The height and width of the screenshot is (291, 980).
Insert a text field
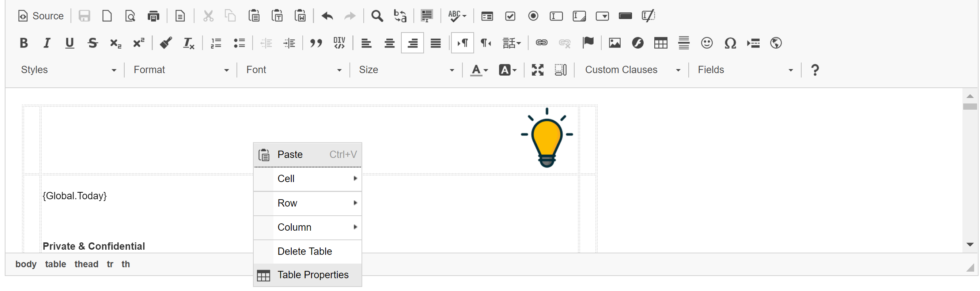point(556,16)
